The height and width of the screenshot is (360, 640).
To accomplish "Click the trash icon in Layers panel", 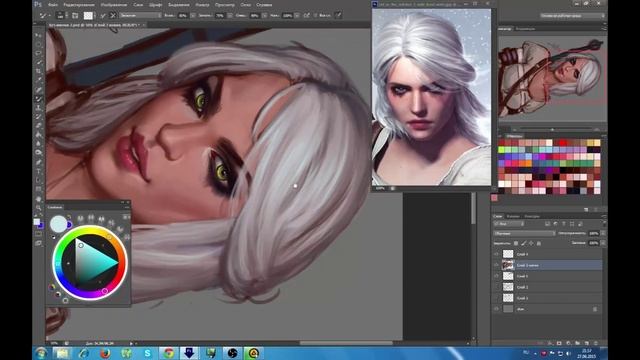I will coord(596,343).
